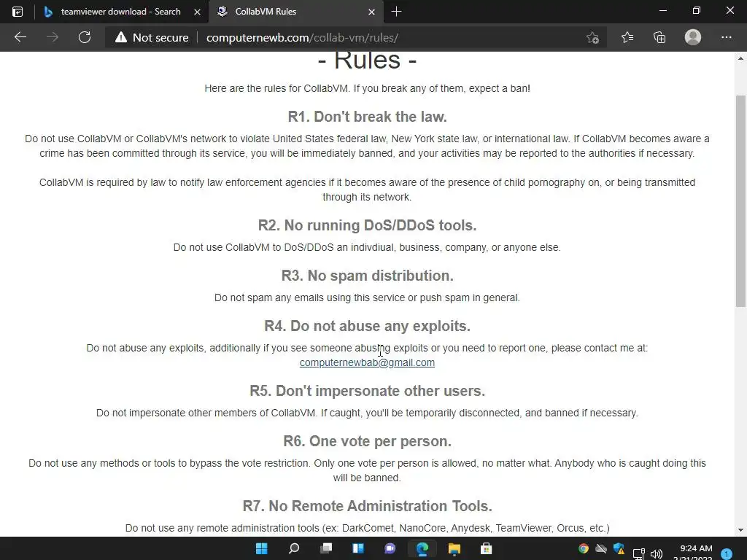Go back to the previous page
747x560 pixels.
tap(20, 37)
